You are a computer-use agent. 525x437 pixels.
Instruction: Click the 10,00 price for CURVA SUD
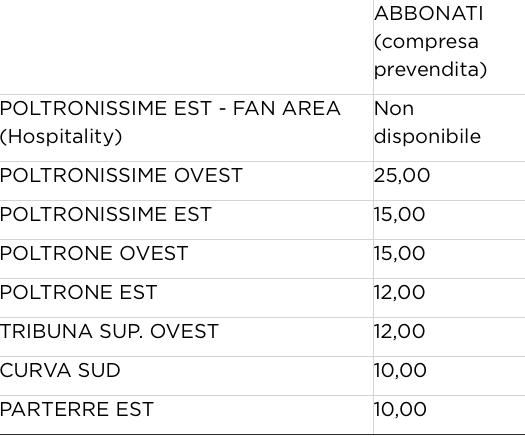pyautogui.click(x=400, y=370)
